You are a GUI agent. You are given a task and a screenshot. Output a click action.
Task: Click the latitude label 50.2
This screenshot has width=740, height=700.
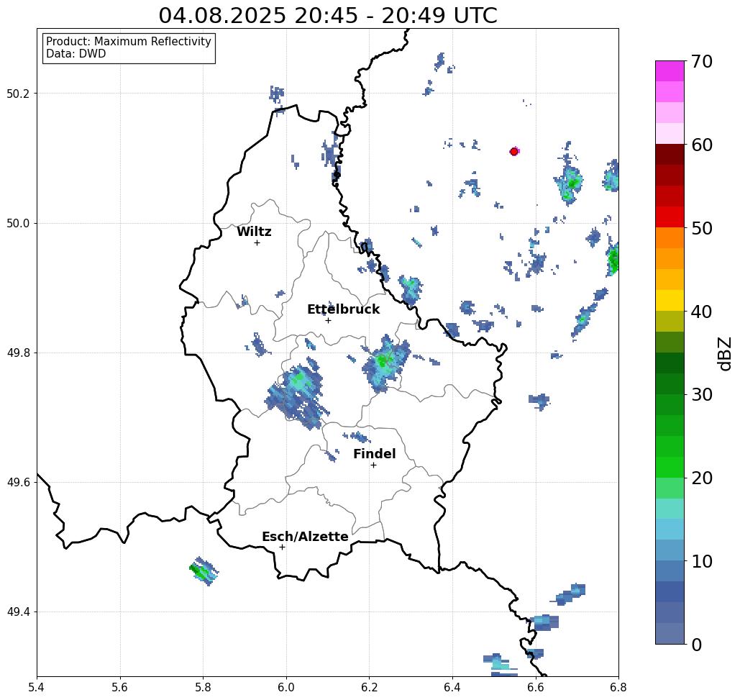click(x=18, y=94)
